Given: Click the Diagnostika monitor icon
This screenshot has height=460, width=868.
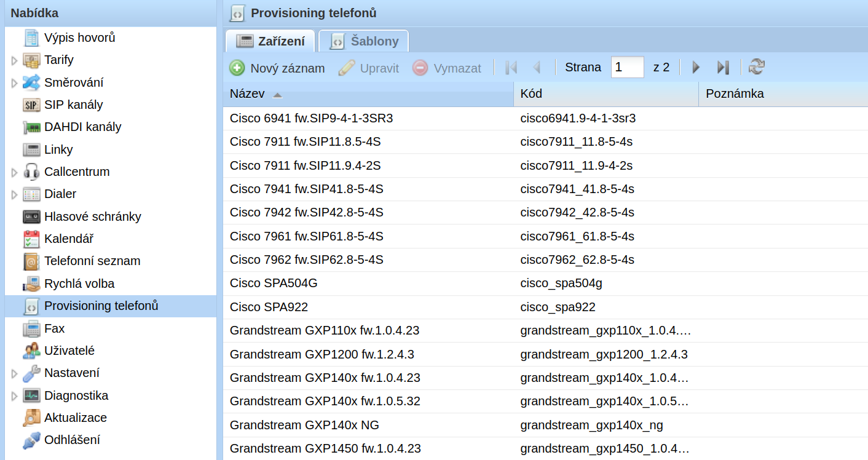Looking at the screenshot, I should coord(31,395).
